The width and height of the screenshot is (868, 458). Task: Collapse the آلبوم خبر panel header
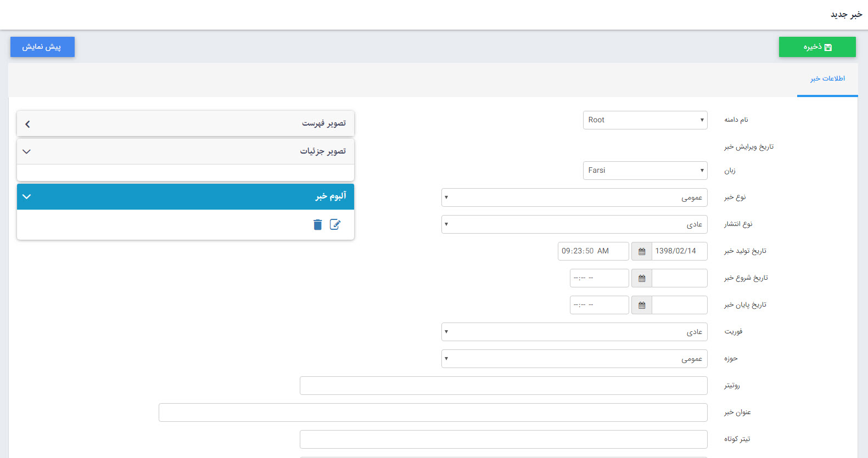click(x=185, y=196)
